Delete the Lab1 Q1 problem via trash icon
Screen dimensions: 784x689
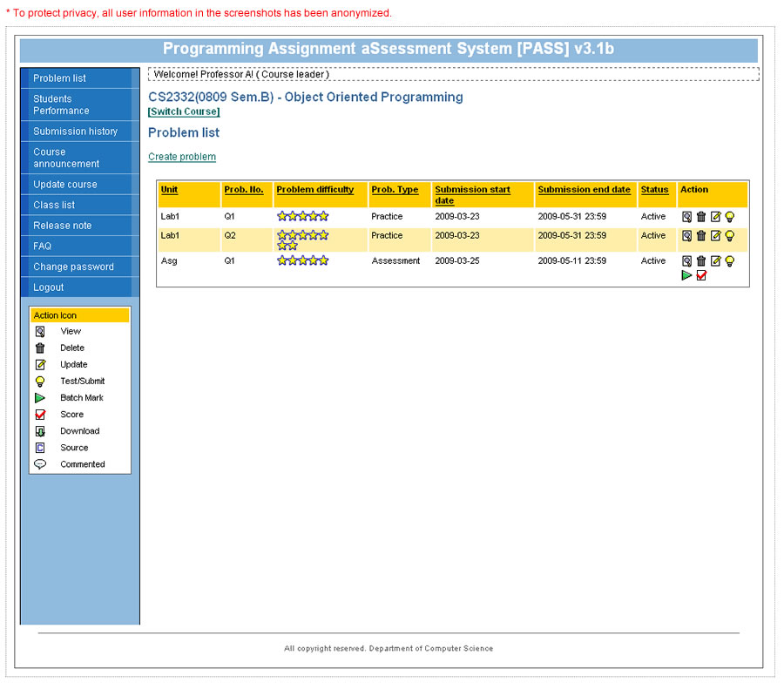point(701,216)
